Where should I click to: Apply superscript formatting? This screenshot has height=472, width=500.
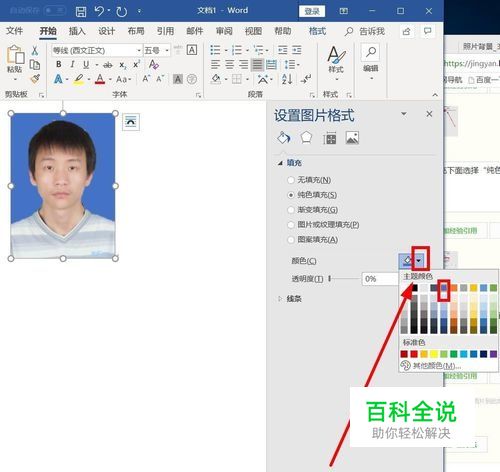tap(136, 64)
